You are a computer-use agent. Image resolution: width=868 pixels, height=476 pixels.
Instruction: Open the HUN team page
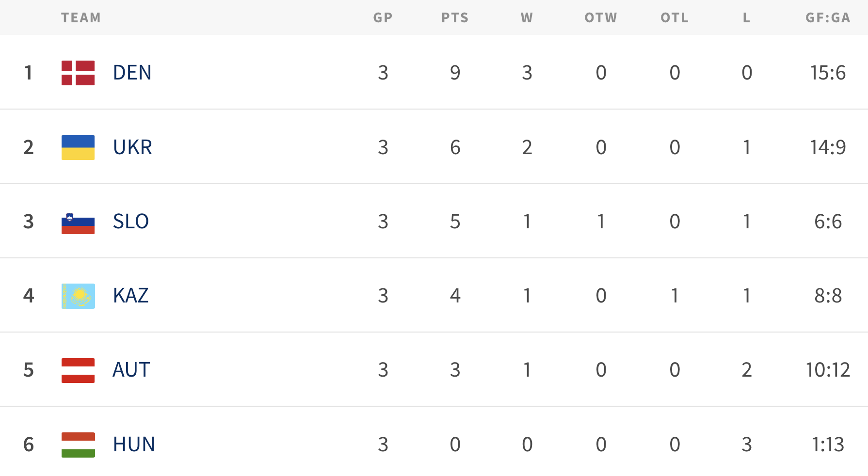[134, 444]
